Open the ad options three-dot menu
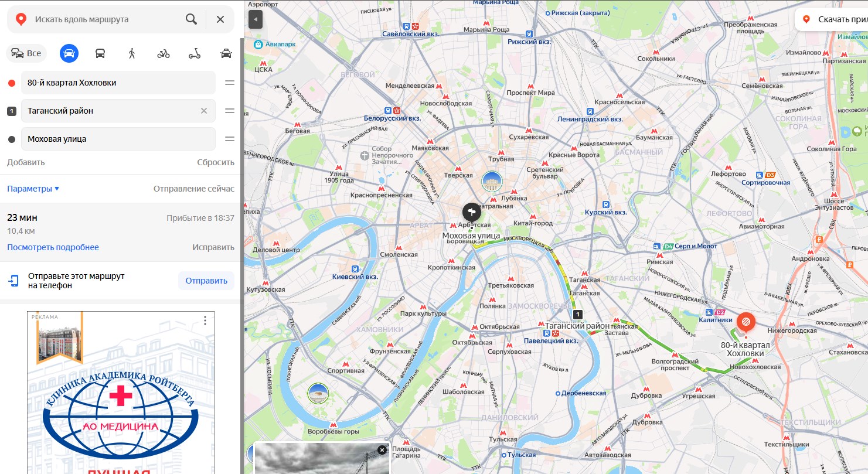The width and height of the screenshot is (868, 474). pyautogui.click(x=205, y=320)
